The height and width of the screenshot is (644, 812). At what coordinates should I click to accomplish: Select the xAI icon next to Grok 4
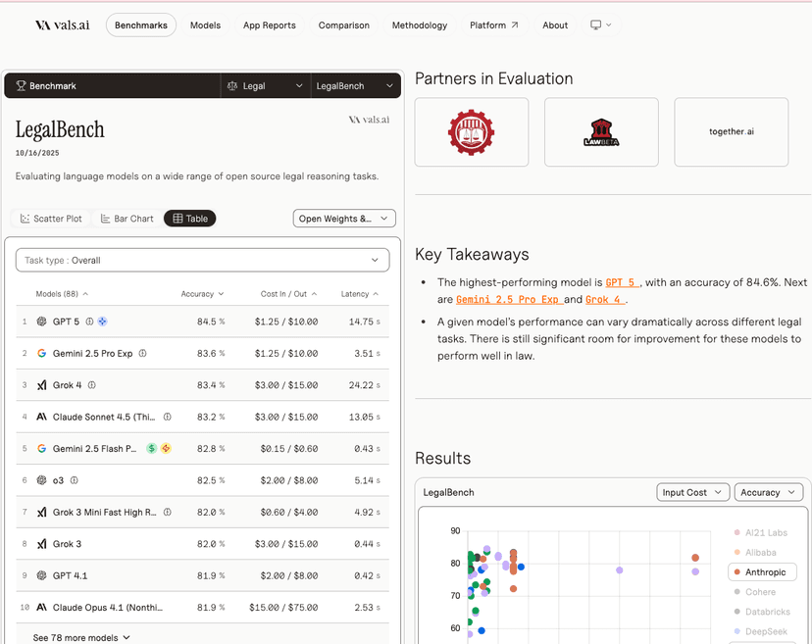tap(42, 384)
